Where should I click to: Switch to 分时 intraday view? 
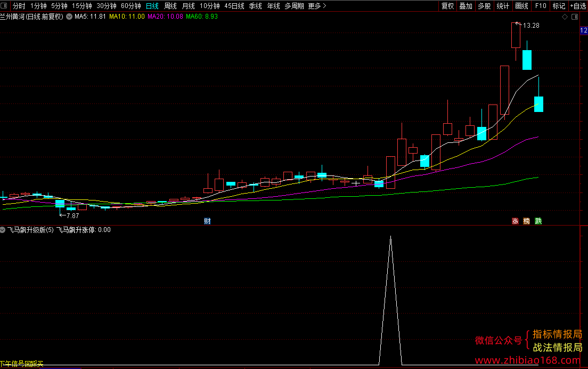pyautogui.click(x=19, y=6)
